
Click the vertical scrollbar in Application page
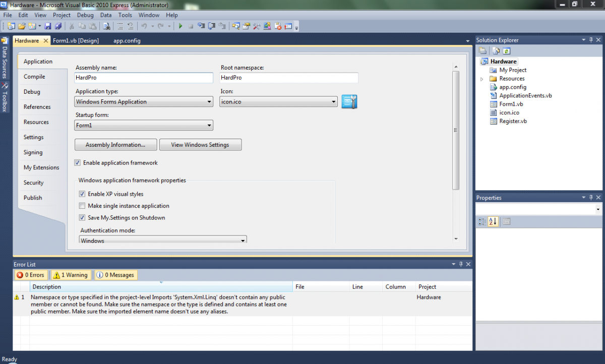point(456,130)
